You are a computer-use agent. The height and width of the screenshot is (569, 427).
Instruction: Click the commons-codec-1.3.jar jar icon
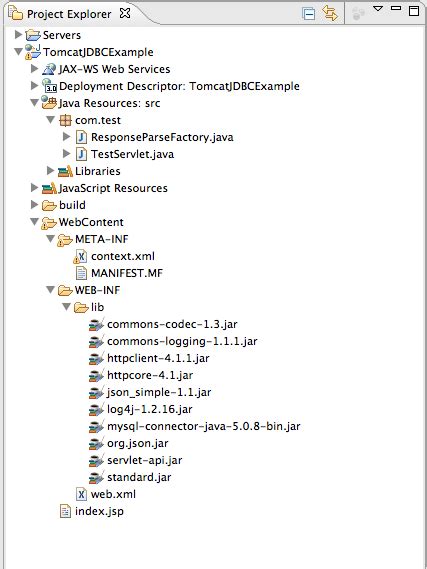[x=97, y=324]
